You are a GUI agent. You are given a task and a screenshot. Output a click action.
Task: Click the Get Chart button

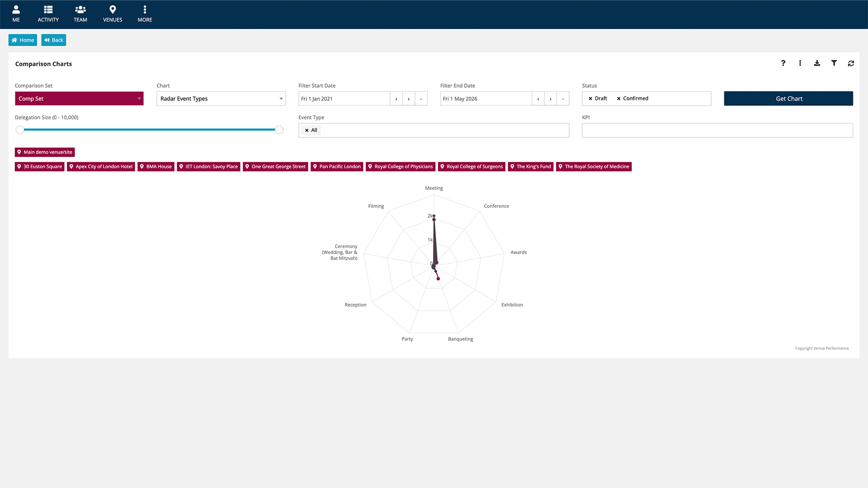tap(788, 99)
